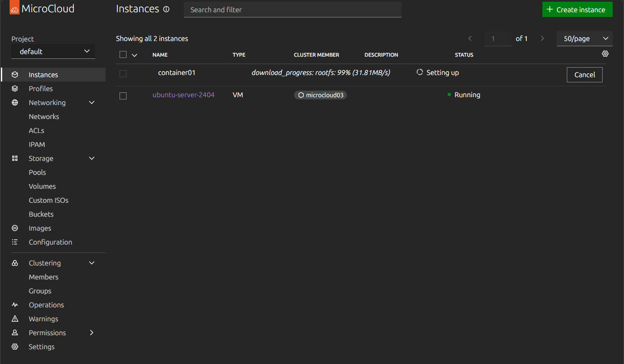This screenshot has width=624, height=364.
Task: Open the Project default dropdown
Action: click(x=53, y=51)
